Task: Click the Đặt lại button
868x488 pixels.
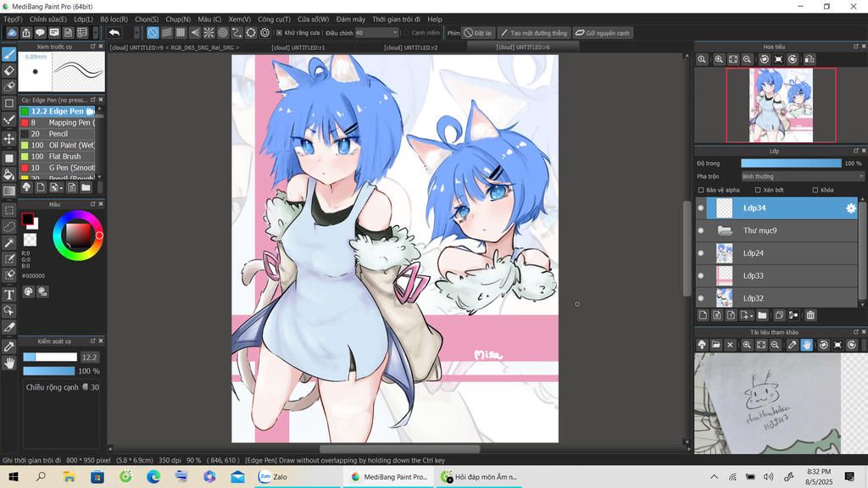Action: click(477, 33)
